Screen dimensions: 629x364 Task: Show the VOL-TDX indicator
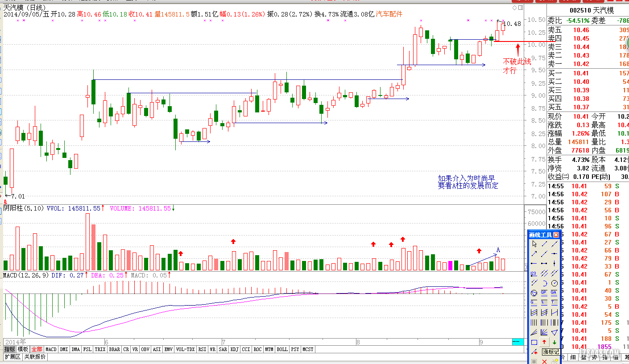pyautogui.click(x=186, y=349)
